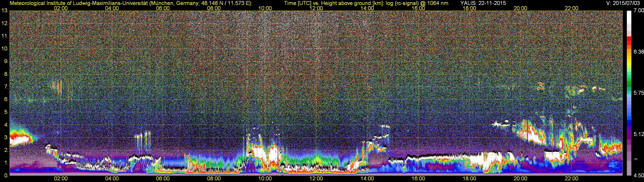The height and width of the screenshot is (182, 644).
Task: Click the height axis label '12.'
Action: (5, 23)
